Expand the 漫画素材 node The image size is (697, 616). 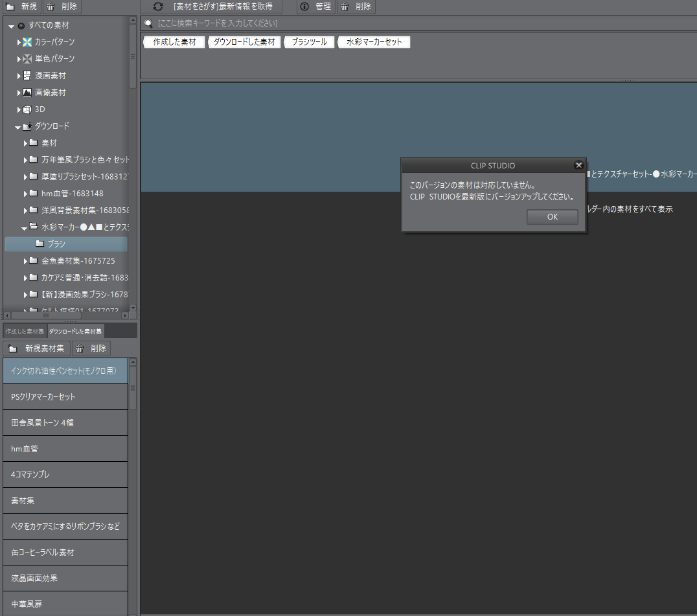coord(19,76)
